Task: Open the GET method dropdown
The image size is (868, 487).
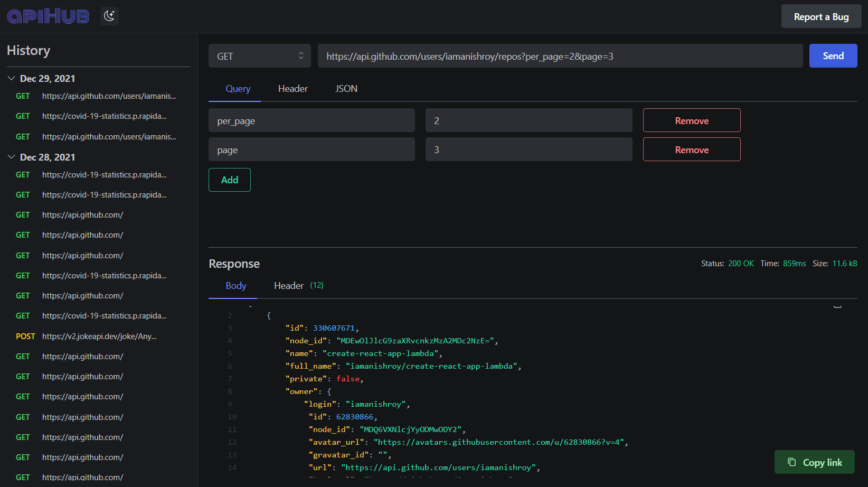Action: click(x=259, y=56)
